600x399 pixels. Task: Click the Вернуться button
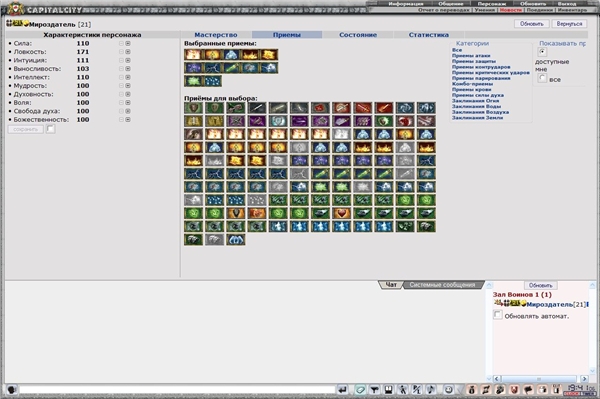click(569, 24)
